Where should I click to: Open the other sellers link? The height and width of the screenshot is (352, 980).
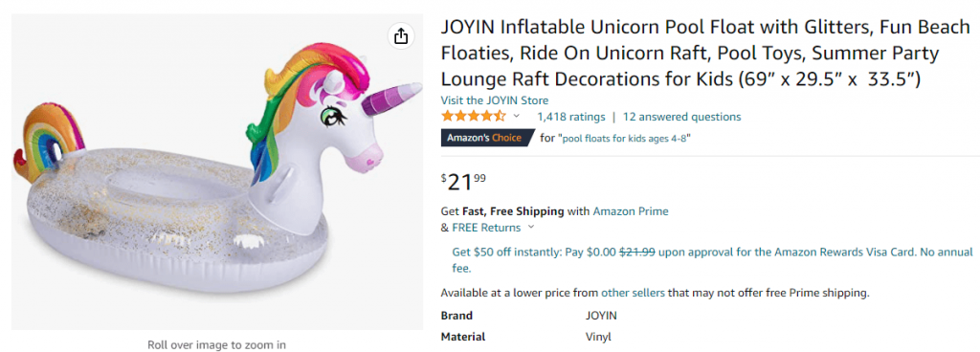click(x=633, y=292)
